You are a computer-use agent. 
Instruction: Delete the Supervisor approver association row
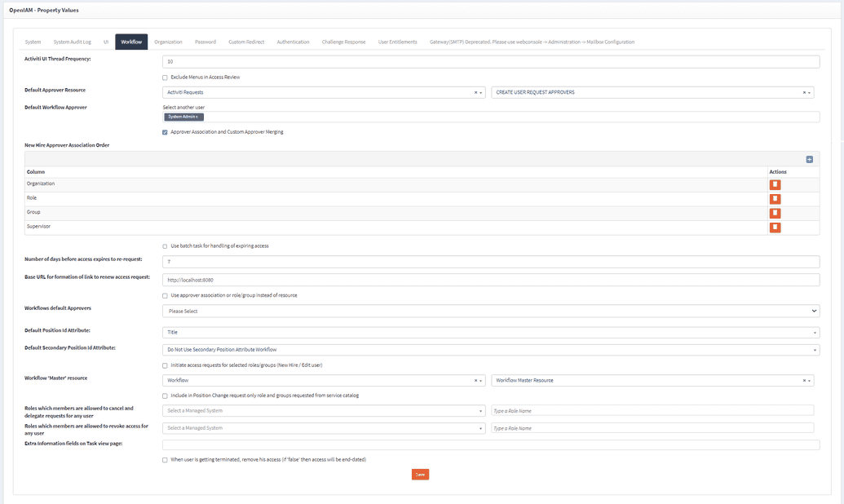coord(775,227)
